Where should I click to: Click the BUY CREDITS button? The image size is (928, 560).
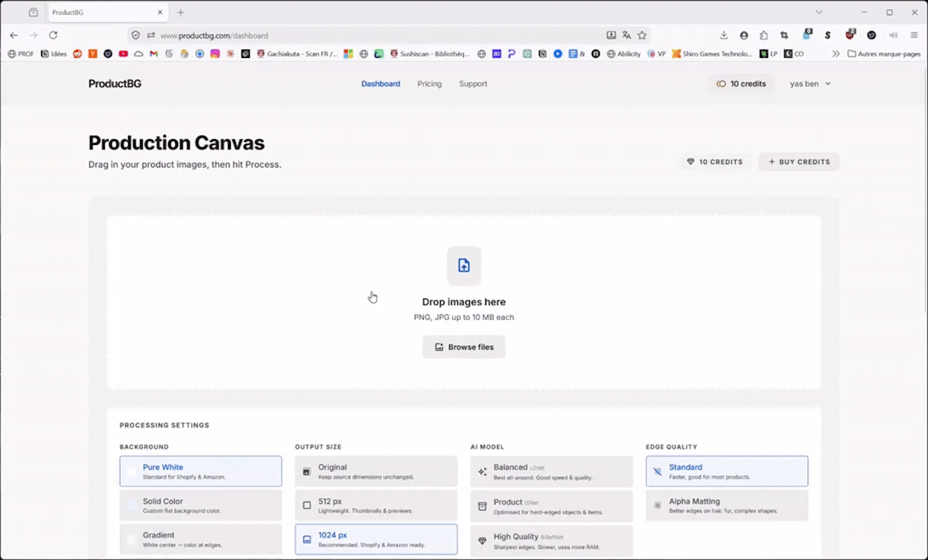point(799,162)
